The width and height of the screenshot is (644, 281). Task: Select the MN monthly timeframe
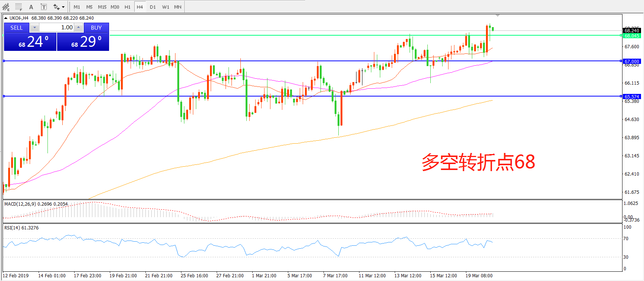(x=178, y=7)
